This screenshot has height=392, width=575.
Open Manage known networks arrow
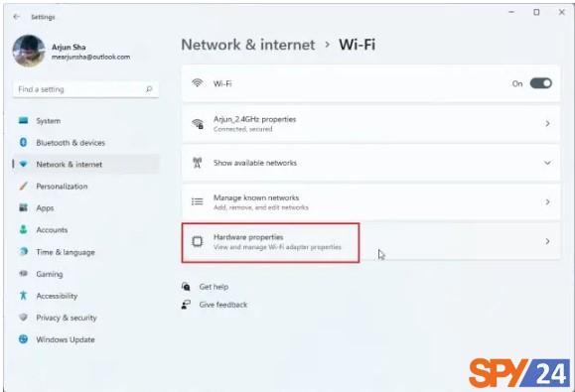(547, 201)
